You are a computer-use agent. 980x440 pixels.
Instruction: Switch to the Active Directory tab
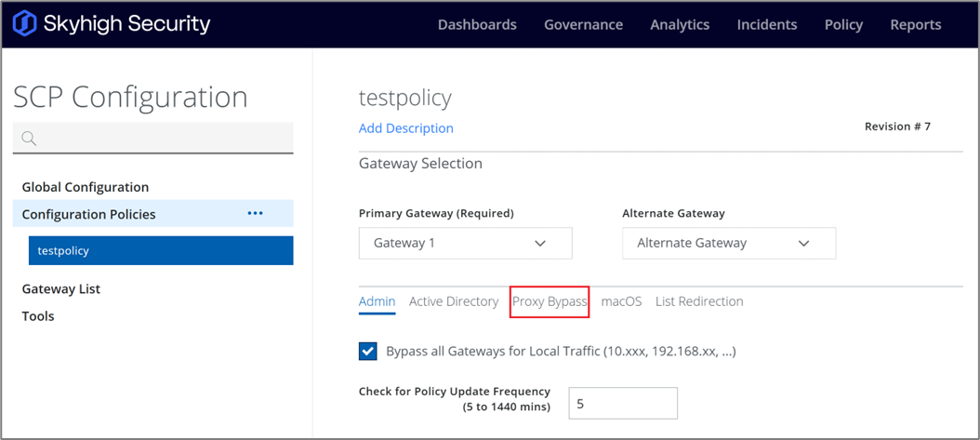tap(454, 301)
